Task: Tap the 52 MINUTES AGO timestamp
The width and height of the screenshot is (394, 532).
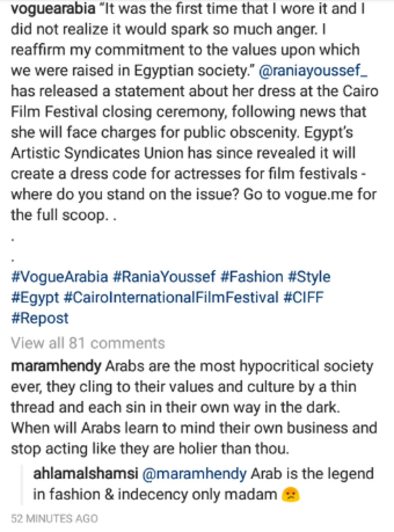Action: pos(54,519)
